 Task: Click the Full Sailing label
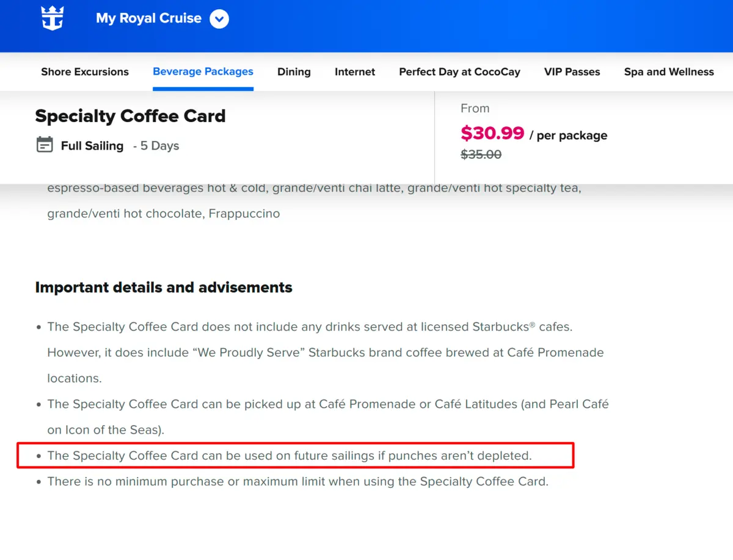92,146
